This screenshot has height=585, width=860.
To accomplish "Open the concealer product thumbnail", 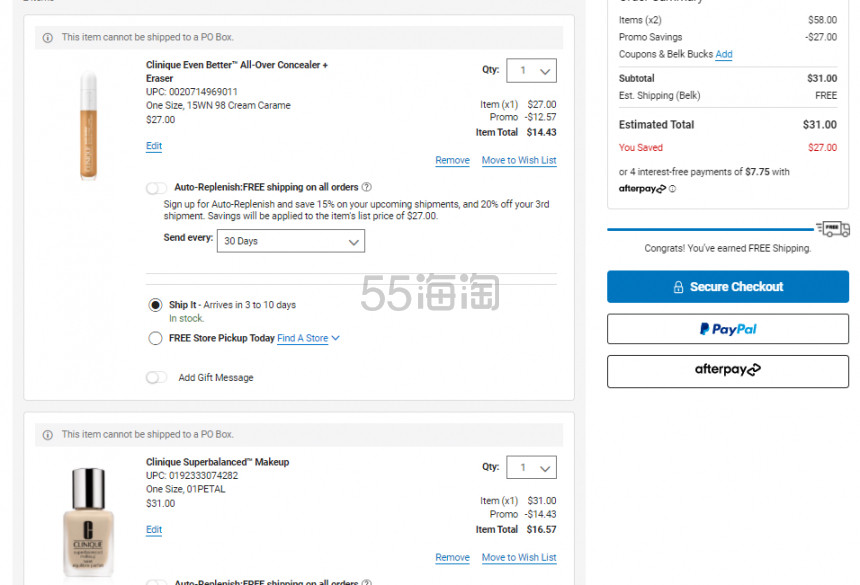I will [x=88, y=125].
